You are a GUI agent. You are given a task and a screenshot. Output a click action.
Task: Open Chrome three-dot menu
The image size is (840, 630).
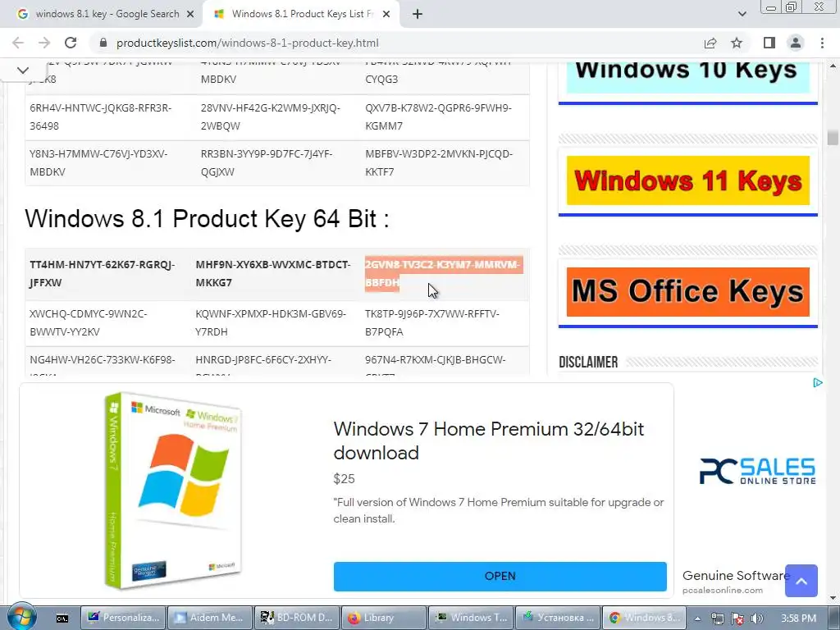click(822, 43)
